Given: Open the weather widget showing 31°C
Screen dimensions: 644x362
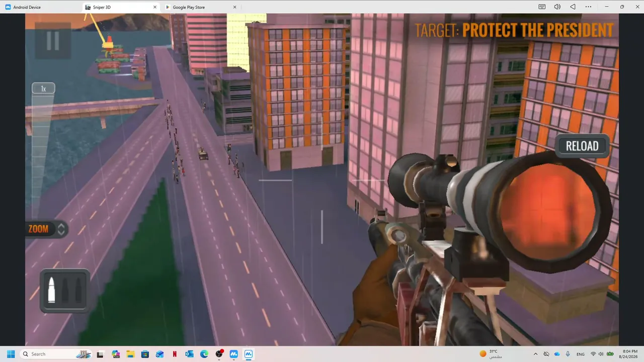Looking at the screenshot, I should [490, 354].
